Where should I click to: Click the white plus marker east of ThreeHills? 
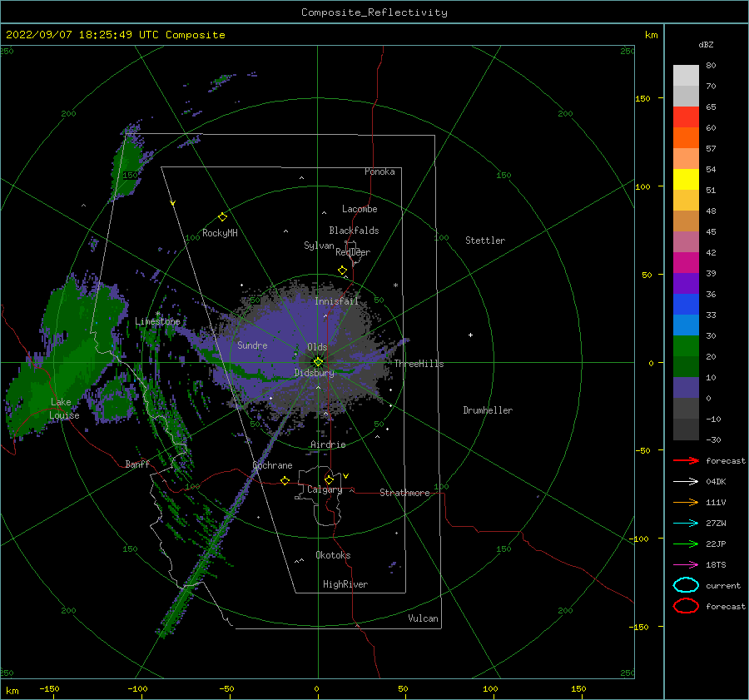(x=470, y=335)
